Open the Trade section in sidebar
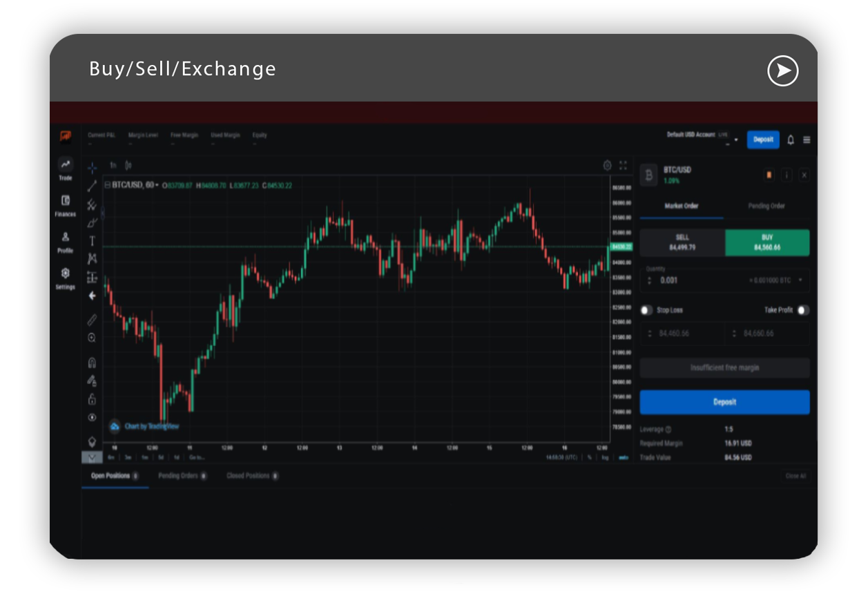 [65, 169]
